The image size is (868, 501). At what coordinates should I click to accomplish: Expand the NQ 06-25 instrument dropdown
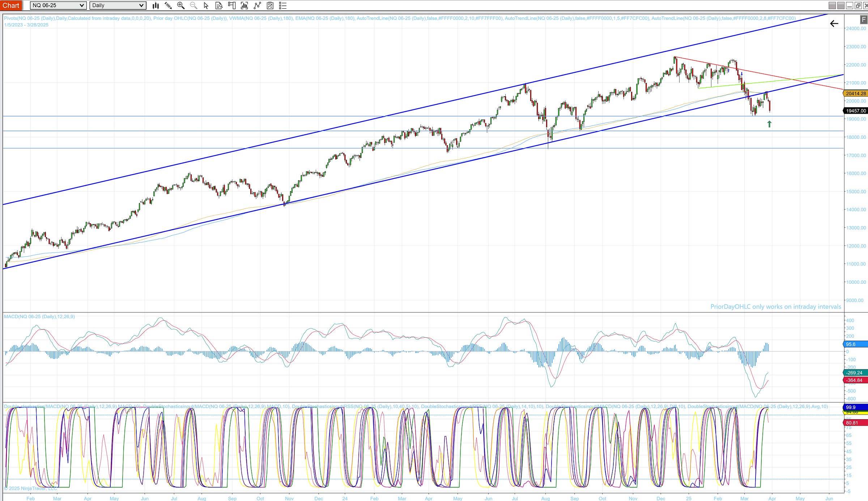82,5
